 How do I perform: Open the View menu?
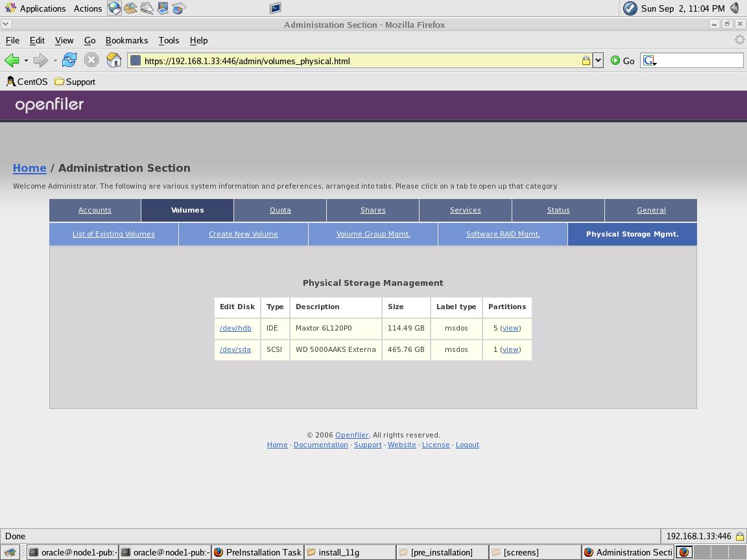click(x=64, y=40)
